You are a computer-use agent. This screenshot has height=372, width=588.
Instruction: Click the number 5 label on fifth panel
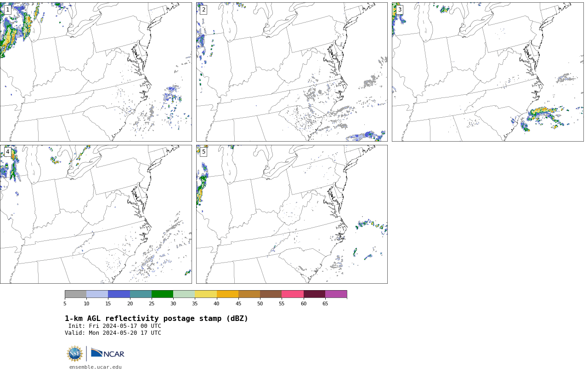(204, 152)
